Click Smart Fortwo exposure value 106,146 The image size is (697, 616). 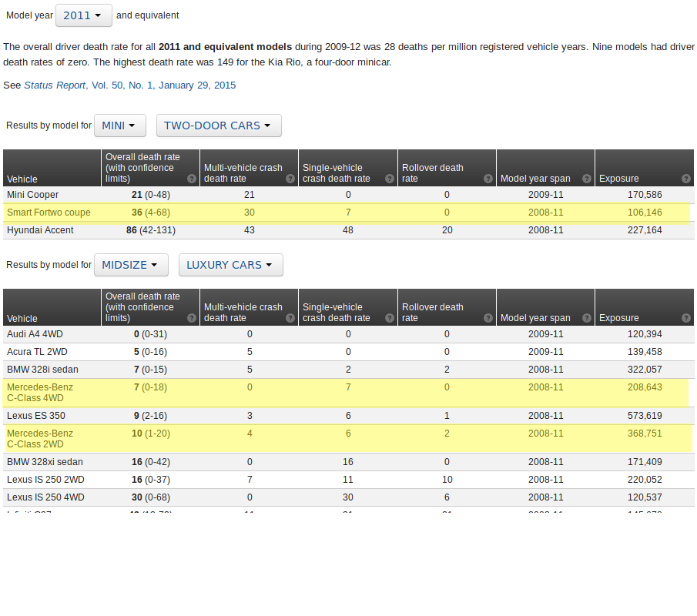tap(645, 213)
